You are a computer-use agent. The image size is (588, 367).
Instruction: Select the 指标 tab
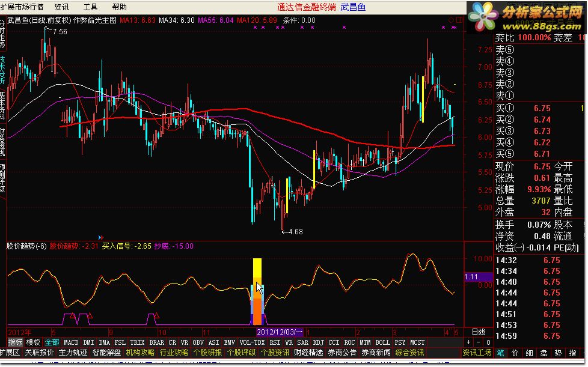[16, 342]
